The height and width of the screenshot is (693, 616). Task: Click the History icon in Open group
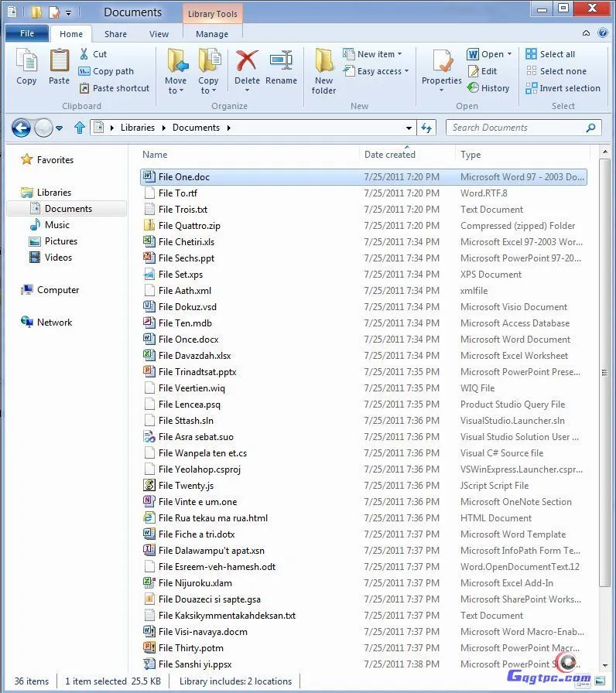473,88
